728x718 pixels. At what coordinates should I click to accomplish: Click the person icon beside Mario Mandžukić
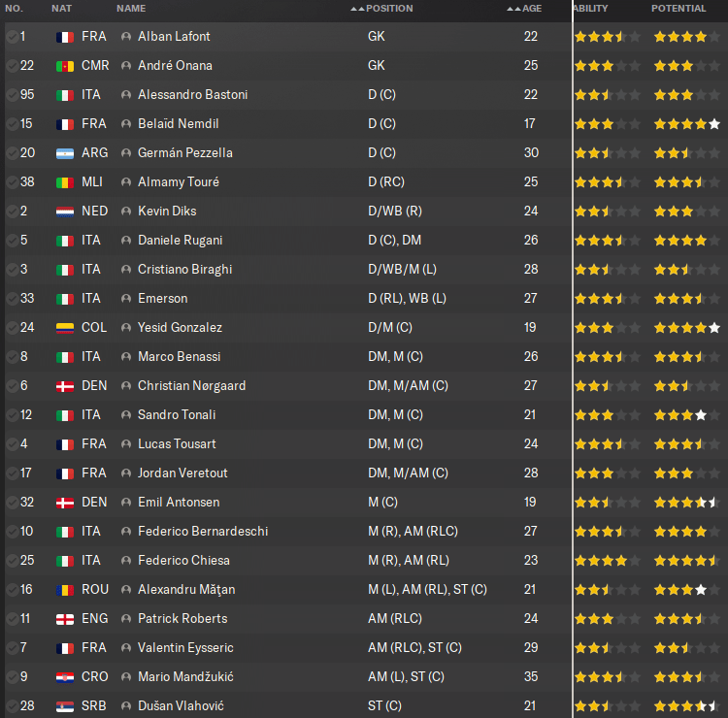(126, 677)
